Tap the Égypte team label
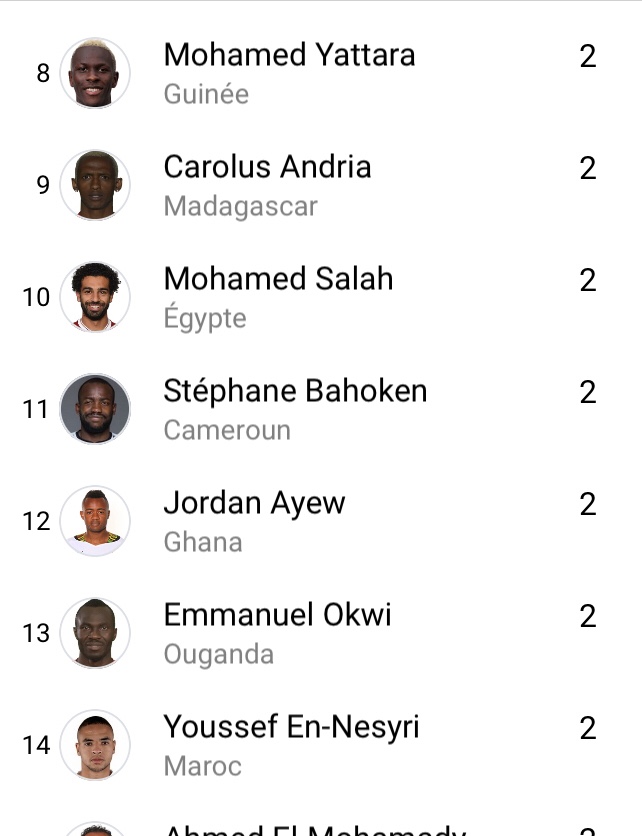The image size is (642, 836). click(205, 318)
